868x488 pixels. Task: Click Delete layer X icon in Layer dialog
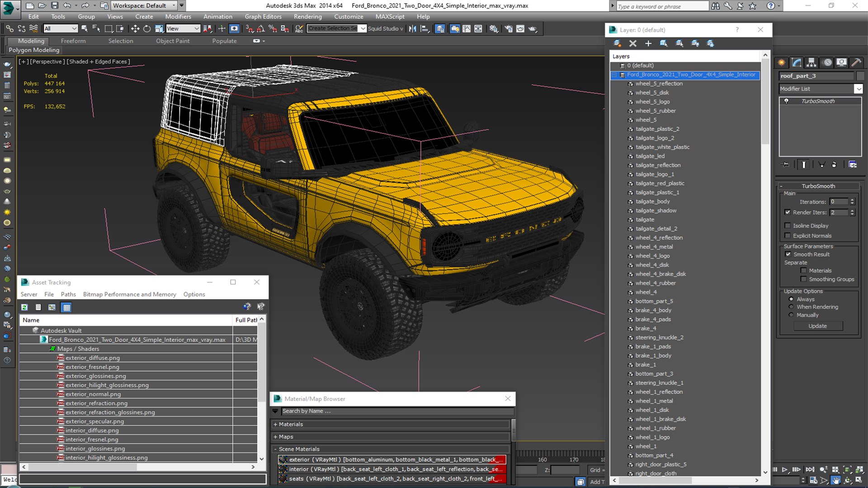pyautogui.click(x=632, y=43)
